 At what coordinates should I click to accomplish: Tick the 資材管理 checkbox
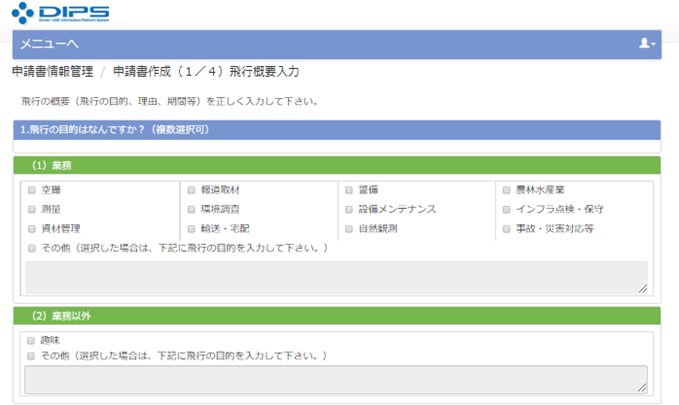tap(32, 228)
